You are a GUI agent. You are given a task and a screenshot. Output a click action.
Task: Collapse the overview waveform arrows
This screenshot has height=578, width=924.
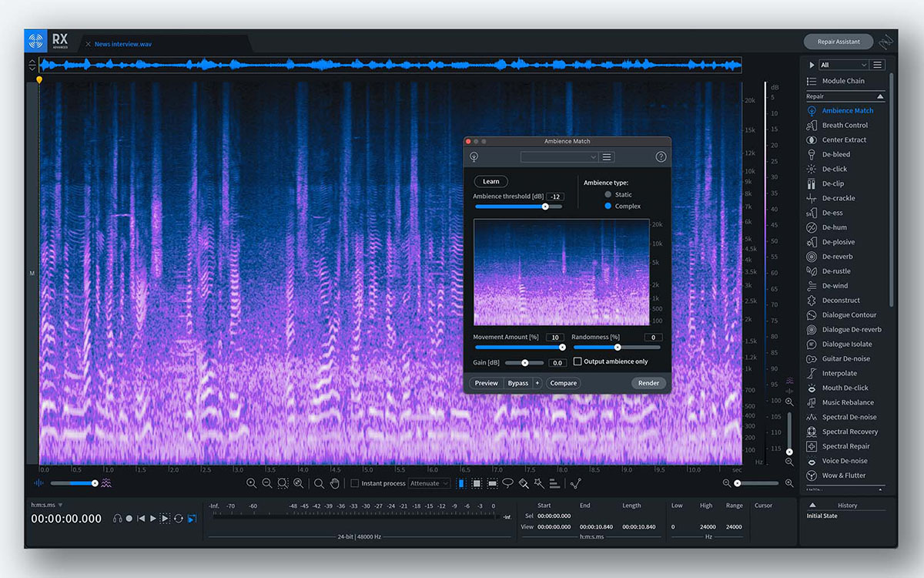pos(32,65)
